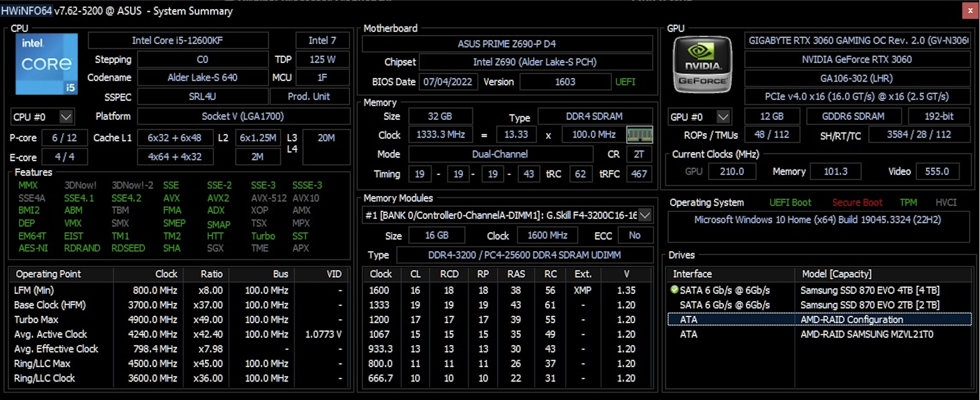Click the Operating Point column header
Screen dimensions: 980x400
tap(48, 274)
